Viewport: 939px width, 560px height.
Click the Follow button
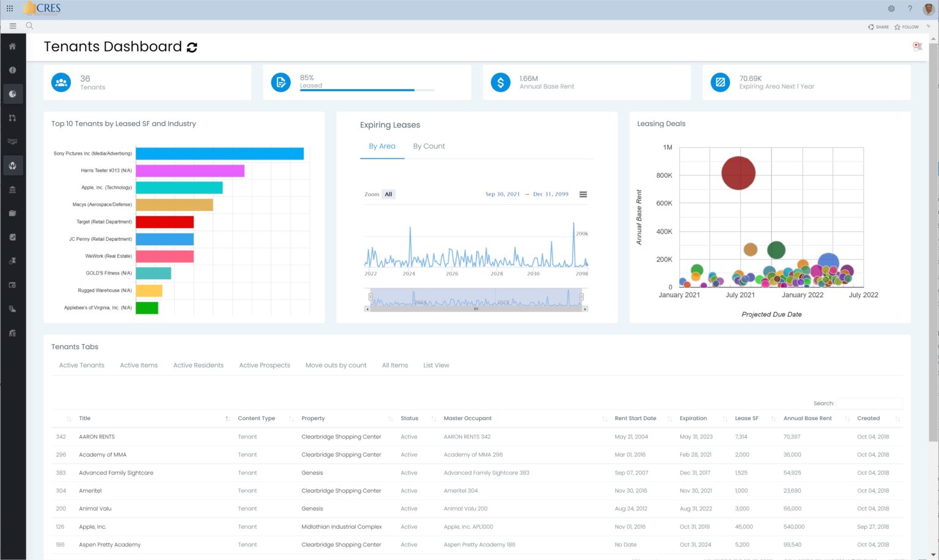tap(907, 27)
